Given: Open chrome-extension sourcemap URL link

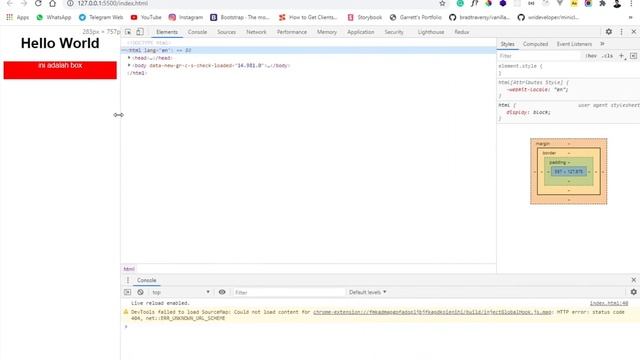Looking at the screenshot, I should 432,312.
